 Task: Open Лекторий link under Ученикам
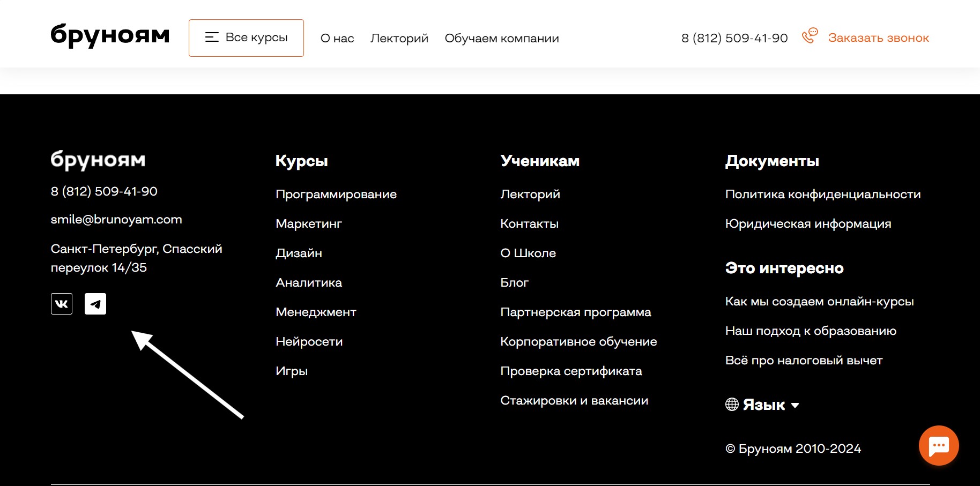530,194
